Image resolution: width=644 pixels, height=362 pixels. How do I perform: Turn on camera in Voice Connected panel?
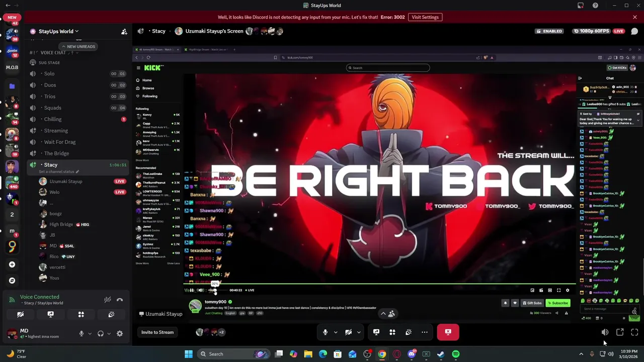click(20, 314)
